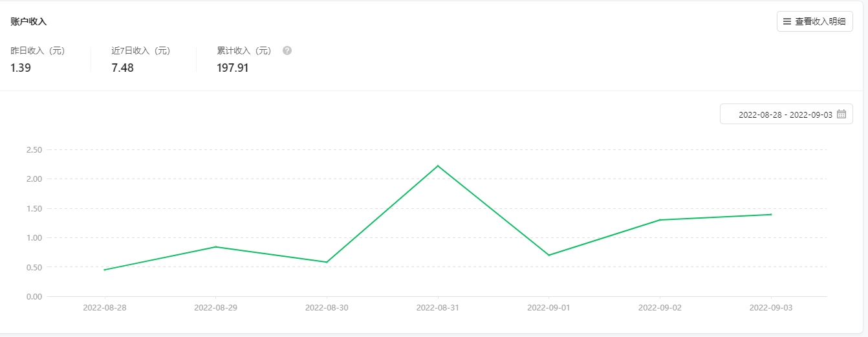Click the 2.50 y-axis label
Viewport: 868px width, 337px height.
34,150
